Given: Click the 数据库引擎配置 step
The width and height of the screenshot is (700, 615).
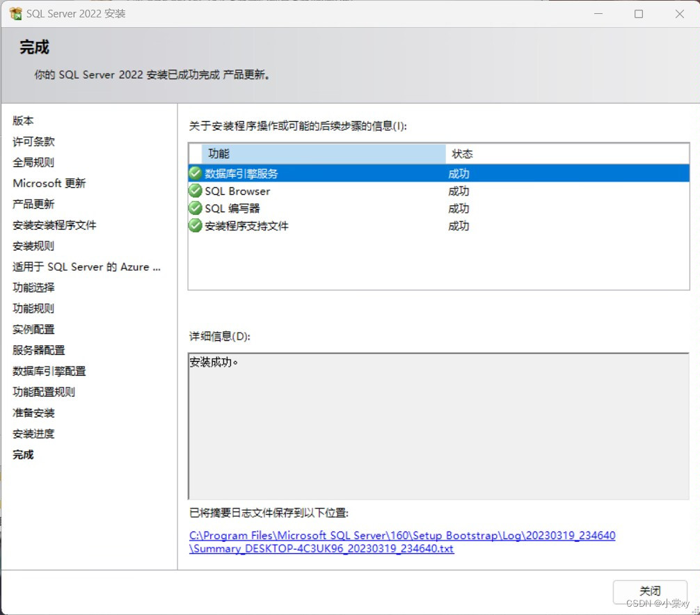Looking at the screenshot, I should [x=49, y=371].
